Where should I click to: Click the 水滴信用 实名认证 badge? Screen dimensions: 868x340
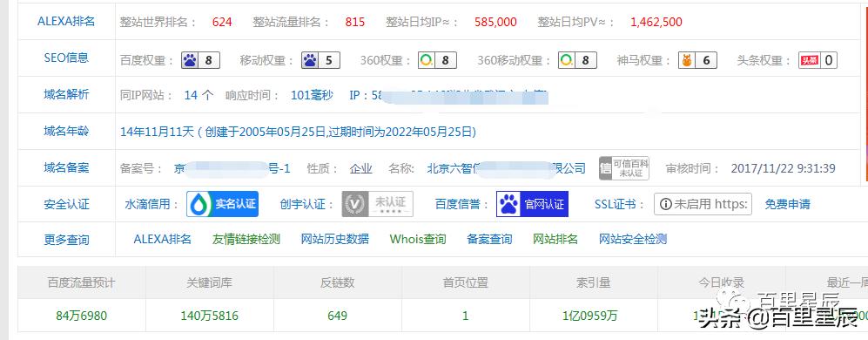point(223,203)
